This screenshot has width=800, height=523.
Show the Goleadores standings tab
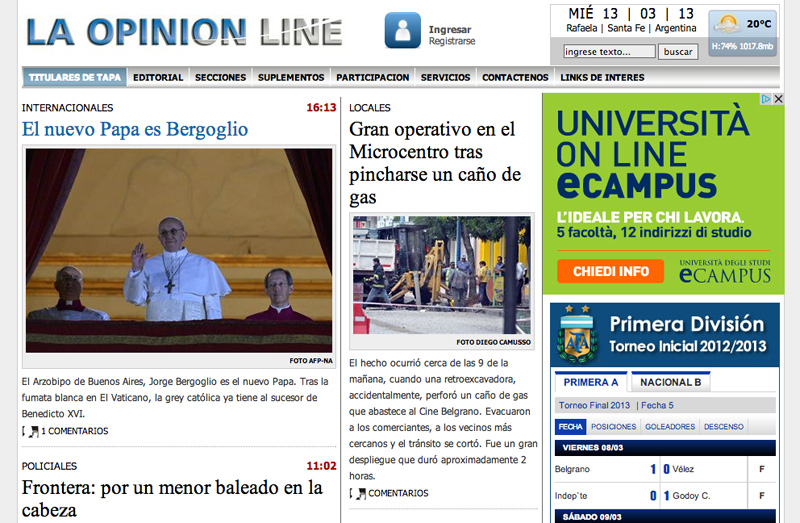tap(670, 427)
